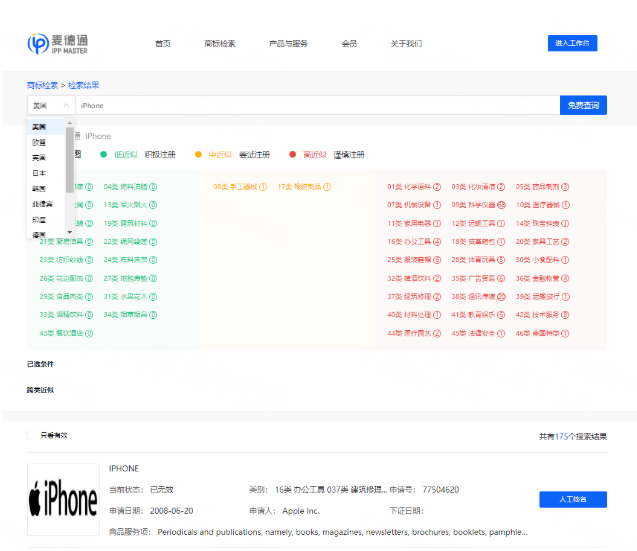Click the 商标检索 breadcrumb link
The width and height of the screenshot is (637, 551).
42,85
